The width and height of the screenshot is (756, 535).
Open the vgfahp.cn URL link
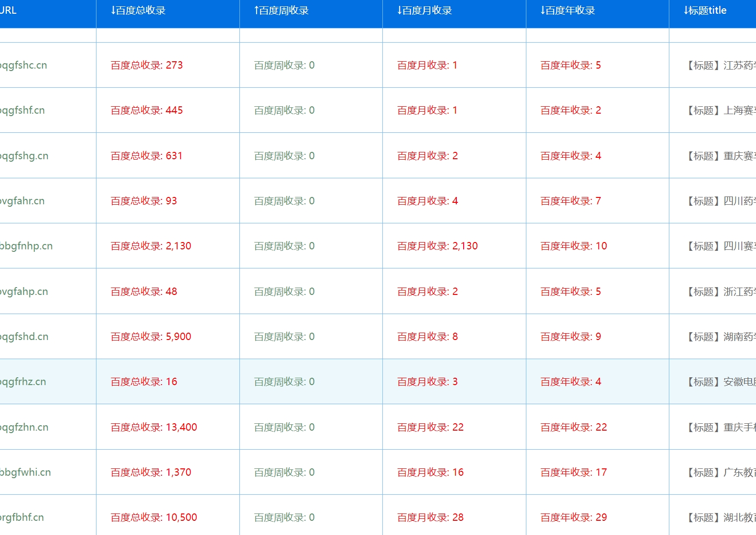pyautogui.click(x=24, y=292)
